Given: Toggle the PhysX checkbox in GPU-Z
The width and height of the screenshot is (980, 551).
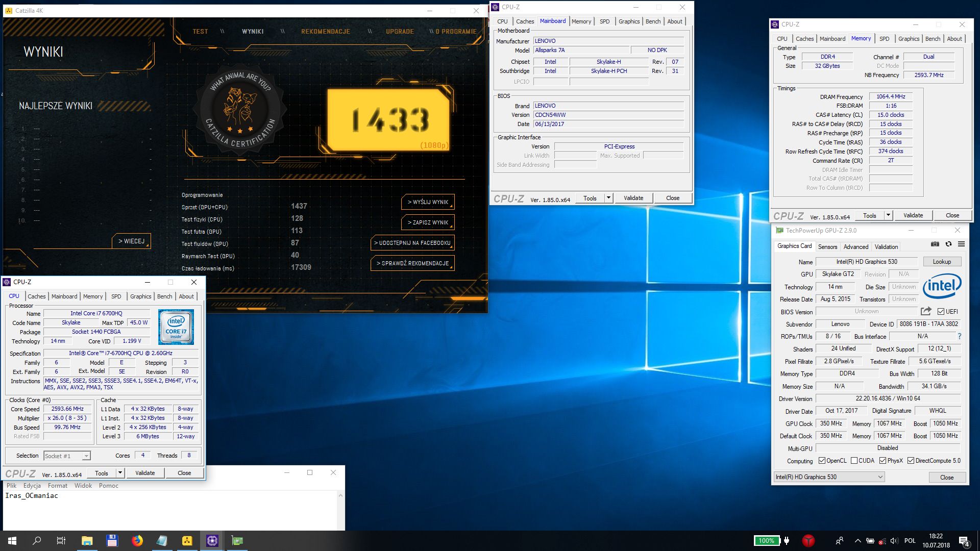Looking at the screenshot, I should click(x=883, y=461).
